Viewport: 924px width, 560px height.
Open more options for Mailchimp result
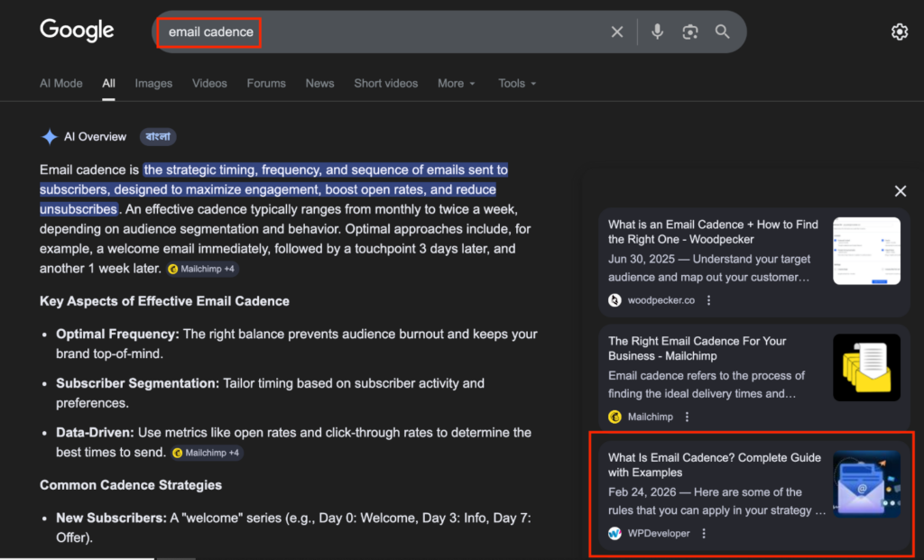point(687,417)
